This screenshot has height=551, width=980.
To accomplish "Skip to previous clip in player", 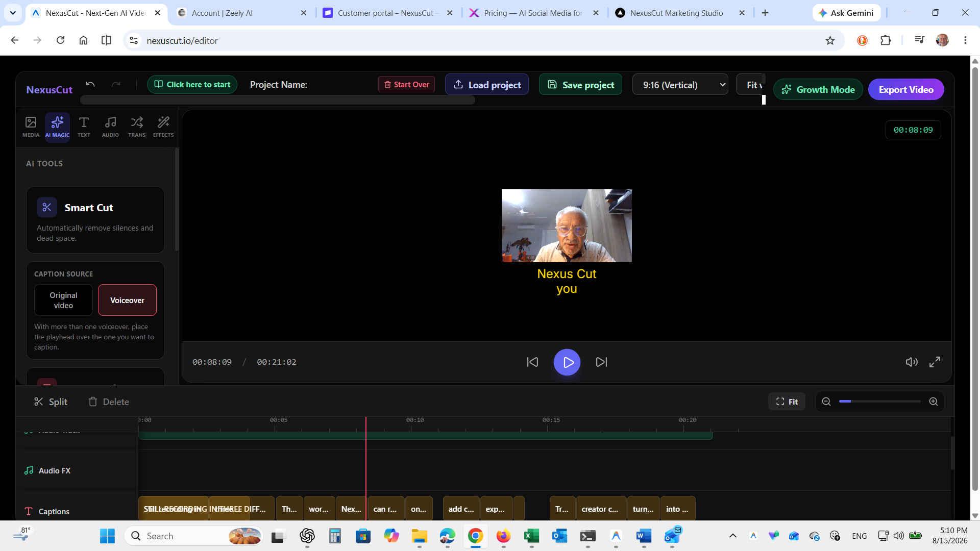I will [532, 362].
